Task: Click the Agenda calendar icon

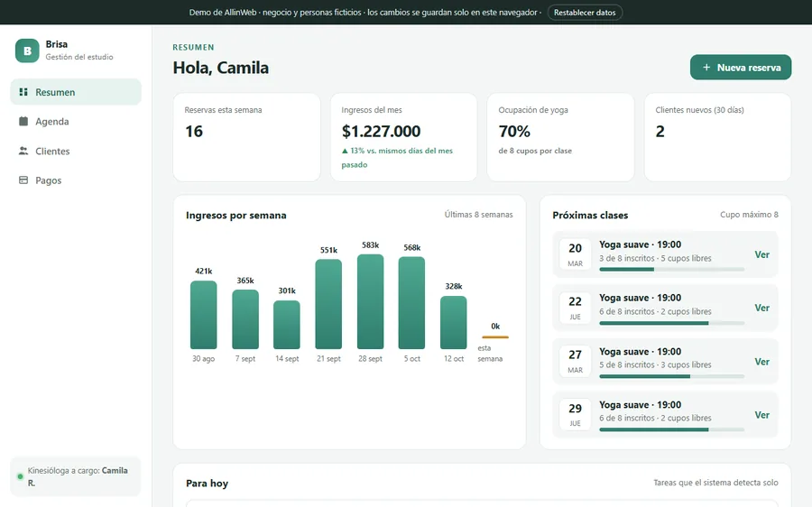Action: pos(23,121)
